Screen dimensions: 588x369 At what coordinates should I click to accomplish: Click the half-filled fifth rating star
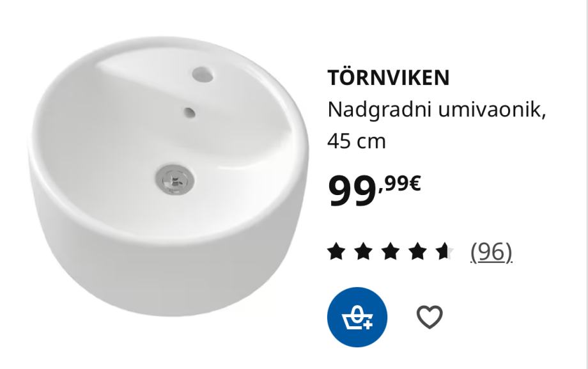444,251
